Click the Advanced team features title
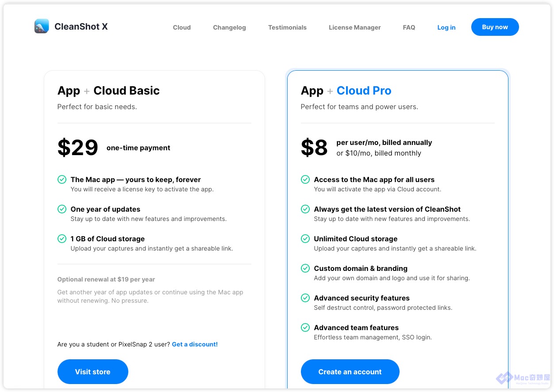Viewport: 554px width, 392px height. pyautogui.click(x=356, y=327)
